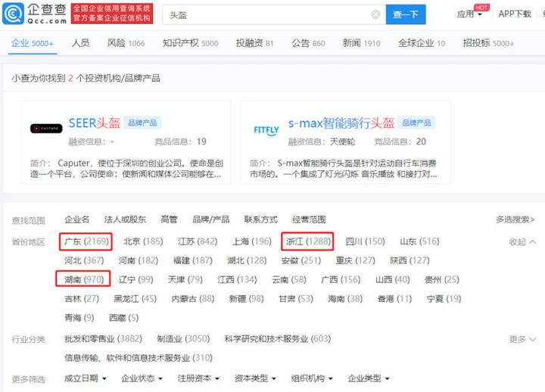Switch to the 新闻 1910 tab
Viewport: 545px width, 392px height.
(361, 43)
